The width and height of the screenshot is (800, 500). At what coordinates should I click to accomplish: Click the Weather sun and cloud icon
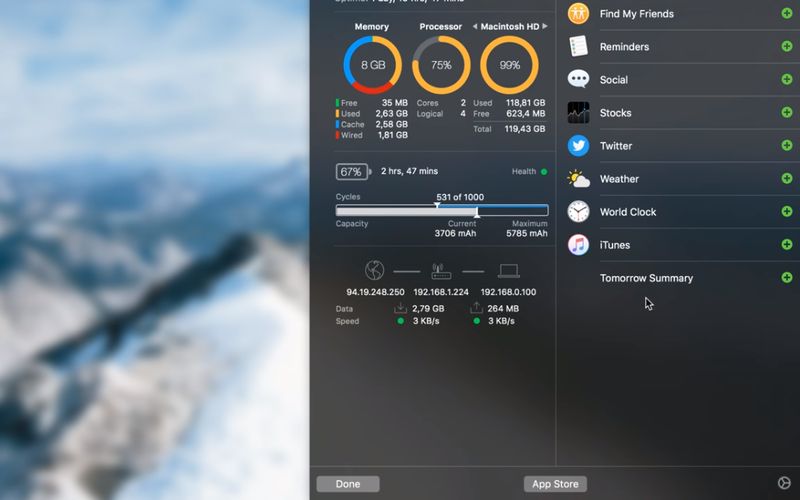tap(578, 179)
